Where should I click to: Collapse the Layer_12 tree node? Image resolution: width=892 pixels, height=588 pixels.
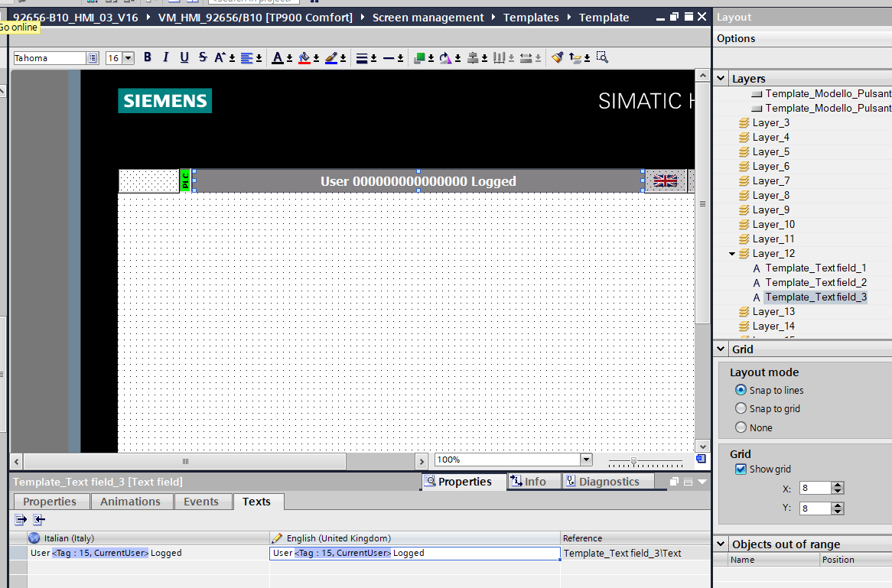(x=732, y=254)
